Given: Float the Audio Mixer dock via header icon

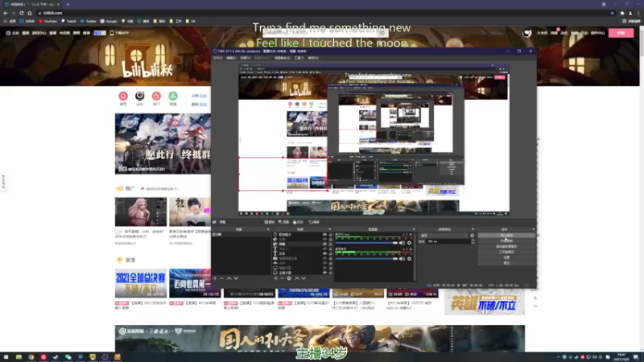Looking at the screenshot, I should click(414, 229).
